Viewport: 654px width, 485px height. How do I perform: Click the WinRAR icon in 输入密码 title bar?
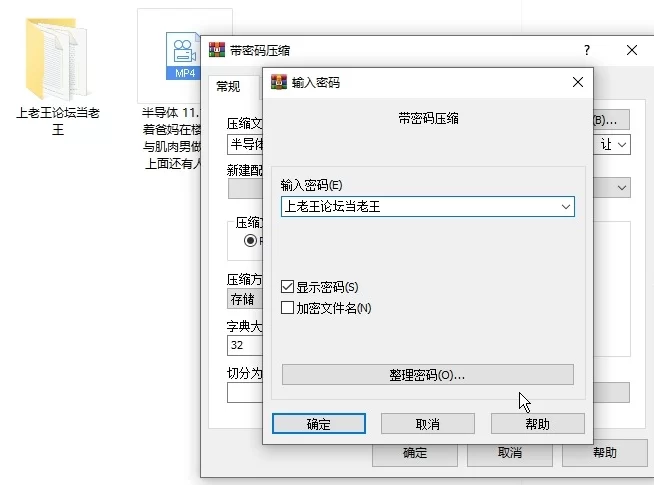point(279,82)
